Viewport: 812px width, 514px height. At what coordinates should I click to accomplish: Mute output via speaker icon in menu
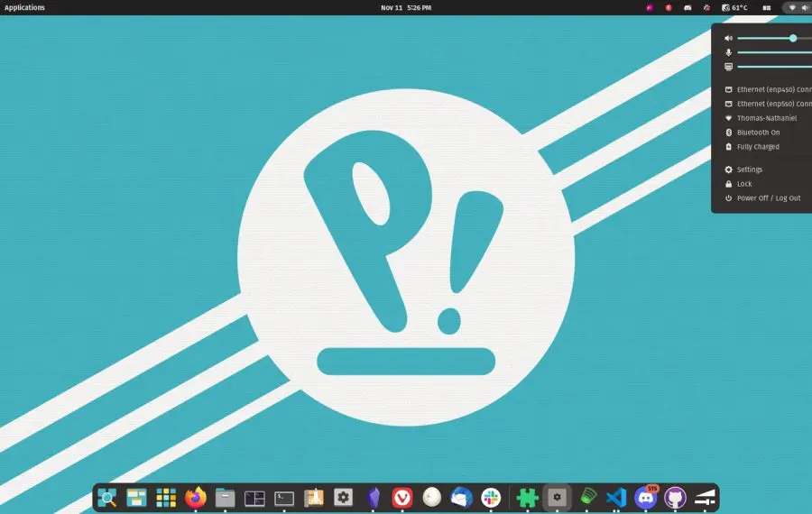coord(729,38)
